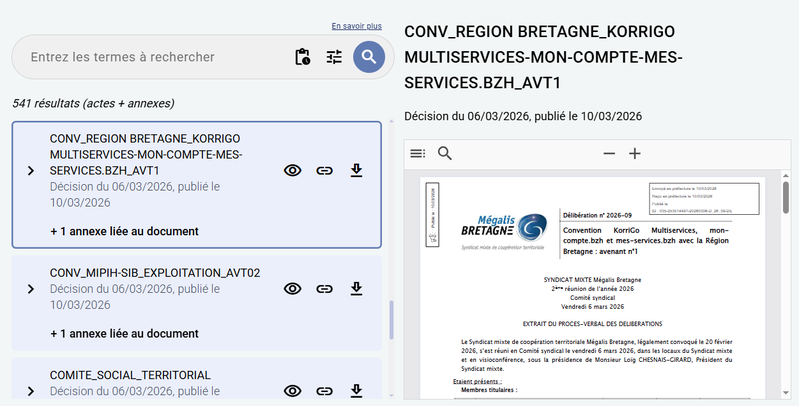
Task: Preview CONV_REGION BRETAGNE_KORRIGO with eye icon
Action: pos(292,171)
